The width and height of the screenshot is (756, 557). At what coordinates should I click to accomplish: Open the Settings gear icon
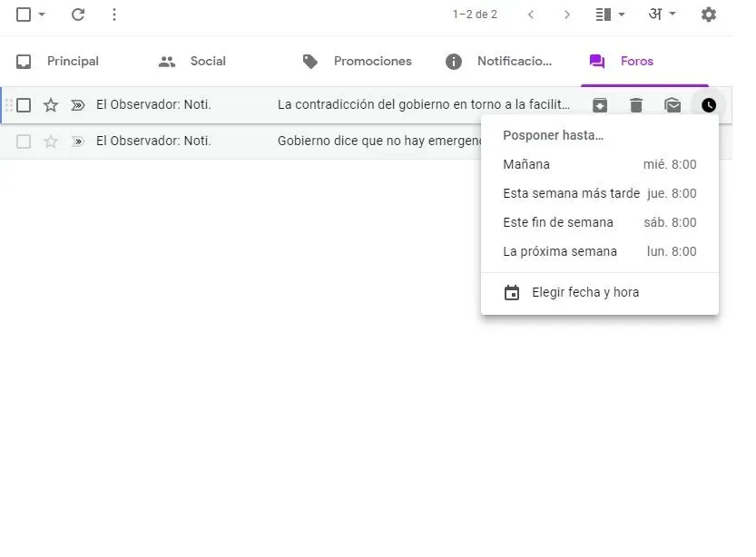708,15
